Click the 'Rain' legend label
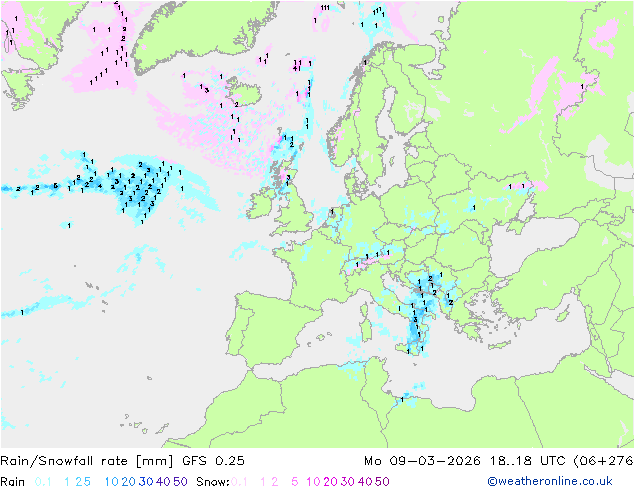634x490 pixels. click(13, 482)
